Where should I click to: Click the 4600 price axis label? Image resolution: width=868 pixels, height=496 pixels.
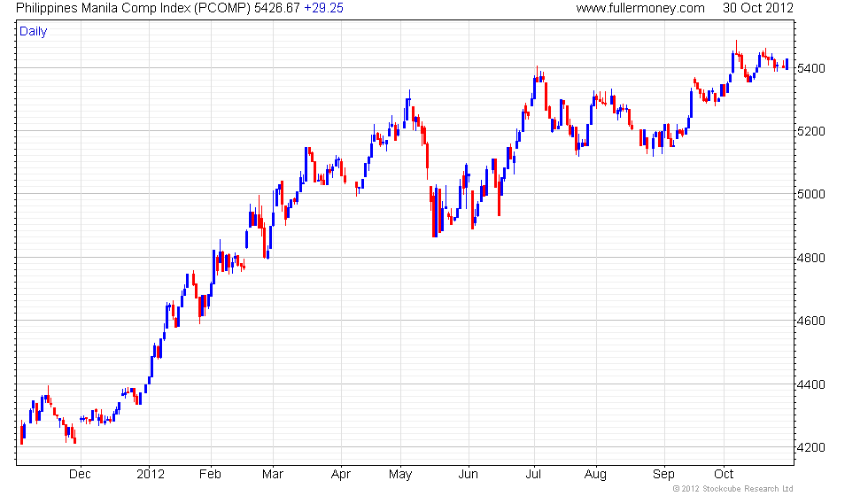(x=810, y=321)
